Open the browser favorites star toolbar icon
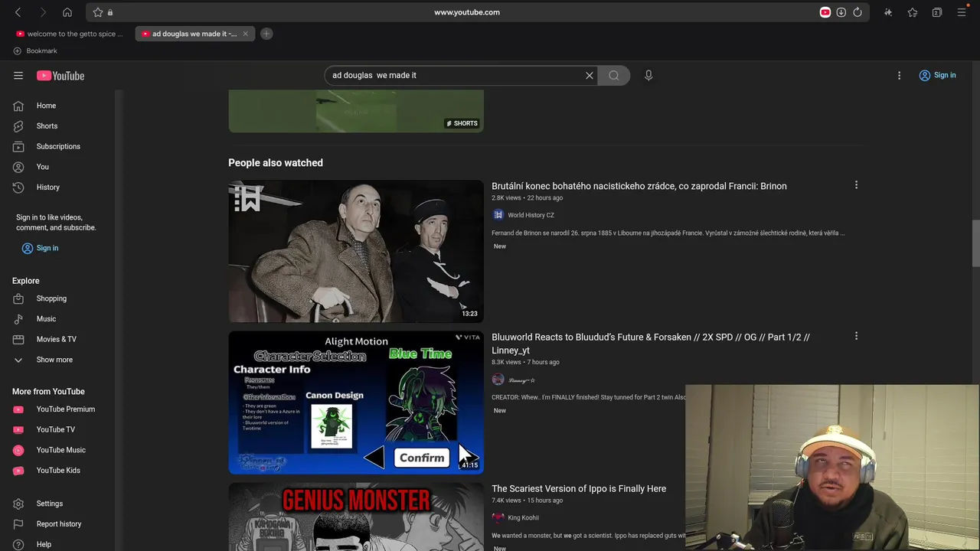 coord(913,12)
